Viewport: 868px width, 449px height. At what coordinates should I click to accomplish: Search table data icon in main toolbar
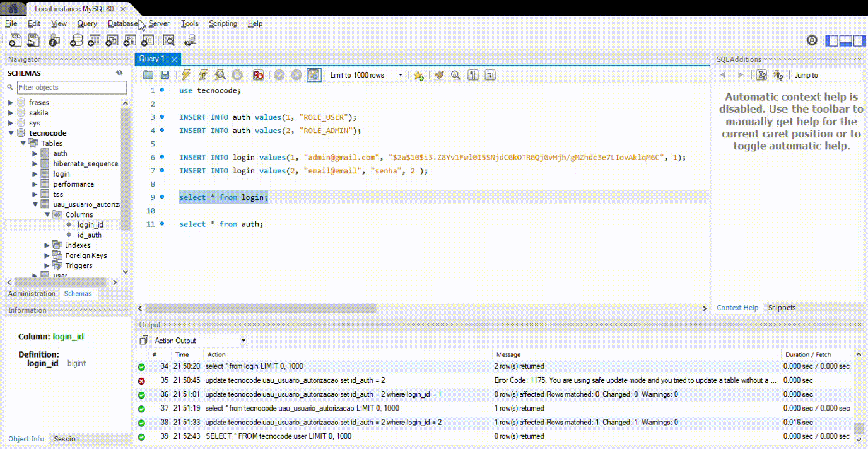(169, 41)
